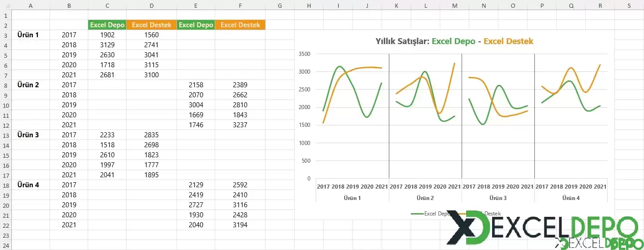Select column A header
644x250 pixels.
click(x=30, y=5)
